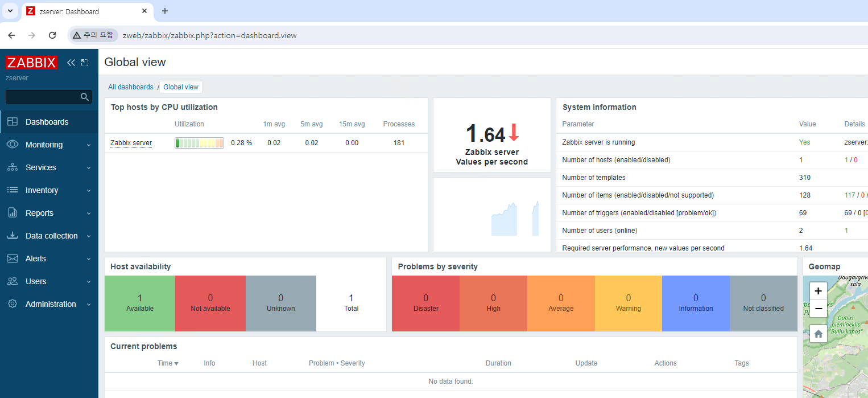
Task: Click the Alerts envelope icon
Action: 13,259
